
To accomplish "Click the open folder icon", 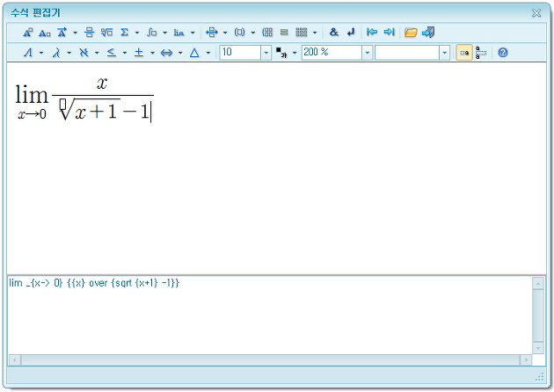I will point(411,33).
